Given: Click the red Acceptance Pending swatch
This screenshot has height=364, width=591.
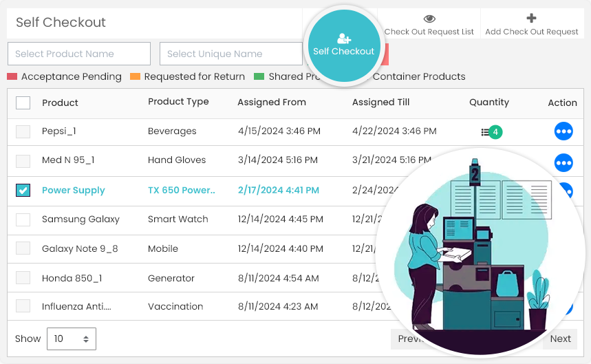Looking at the screenshot, I should tap(12, 76).
